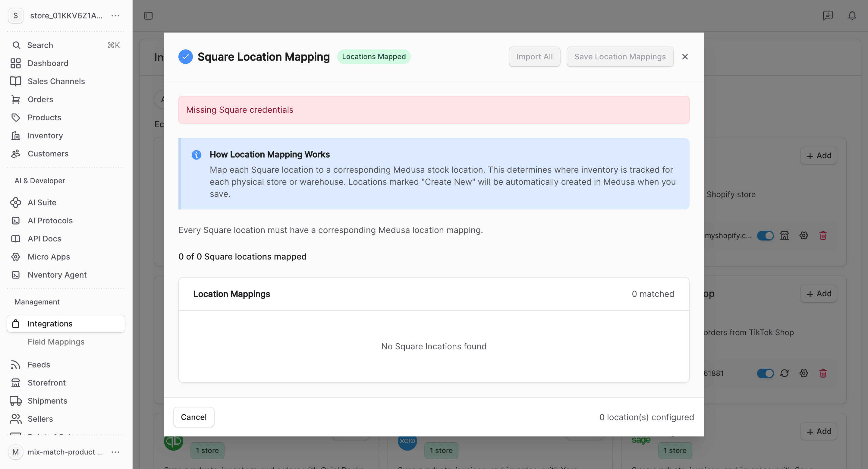The width and height of the screenshot is (868, 469).
Task: Open settings gear on 61881 row
Action: click(x=804, y=373)
